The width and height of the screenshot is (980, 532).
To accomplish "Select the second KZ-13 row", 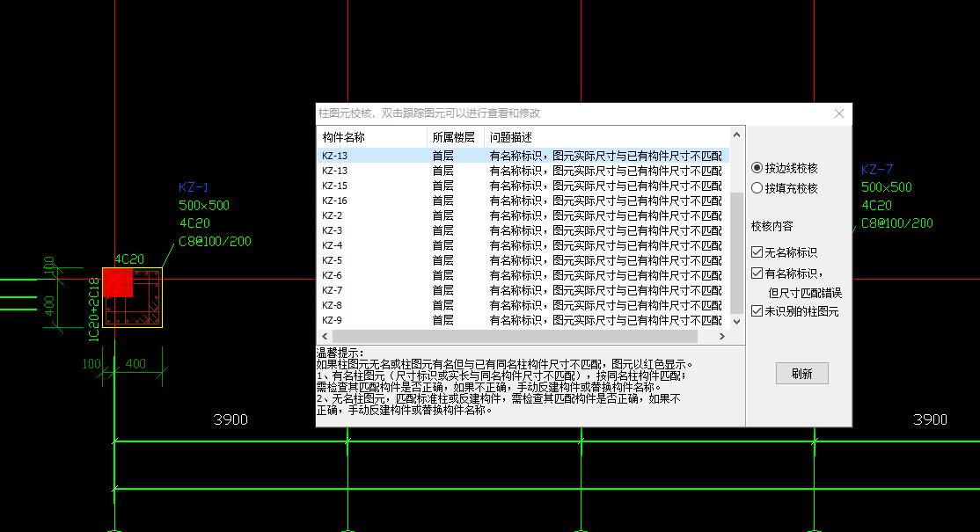I will pyautogui.click(x=523, y=171).
